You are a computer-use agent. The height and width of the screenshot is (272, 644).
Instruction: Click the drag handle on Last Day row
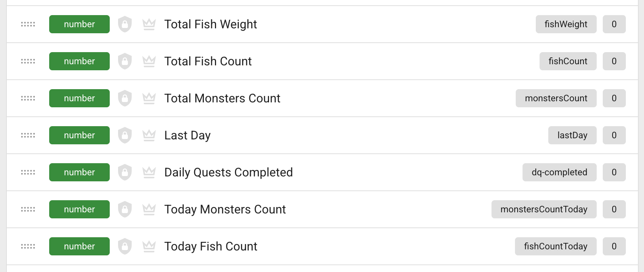point(28,135)
